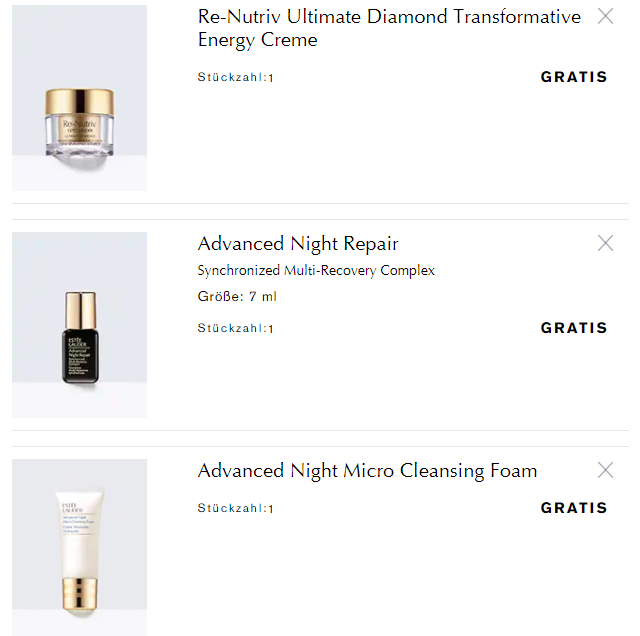The width and height of the screenshot is (640, 636).
Task: Click Stückzahl quantity under Advanced Night Repair
Action: click(236, 328)
